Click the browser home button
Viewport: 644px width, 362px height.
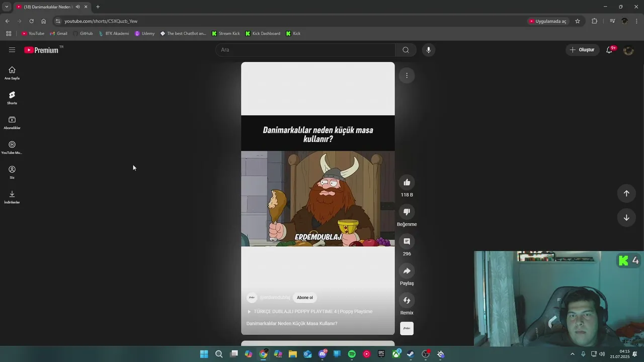[x=43, y=21]
